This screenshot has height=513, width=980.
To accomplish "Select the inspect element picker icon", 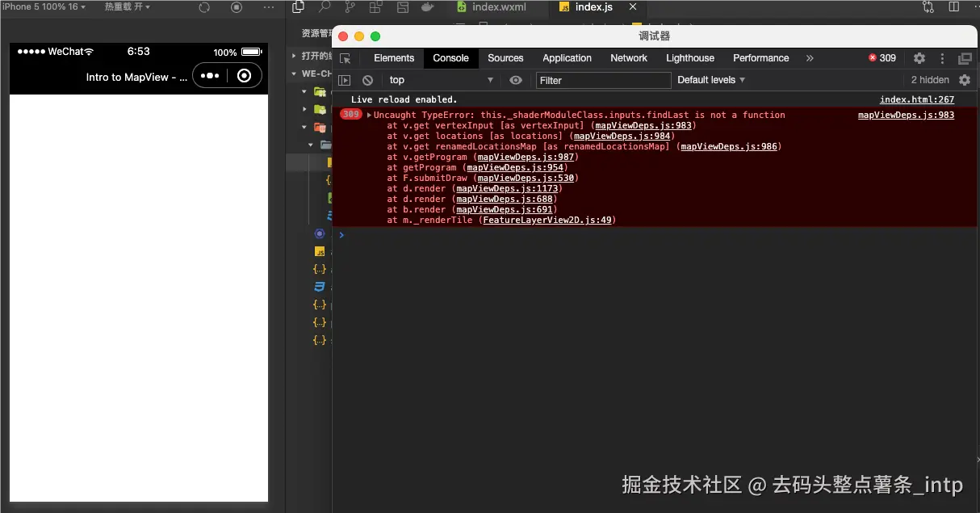I will click(x=345, y=58).
